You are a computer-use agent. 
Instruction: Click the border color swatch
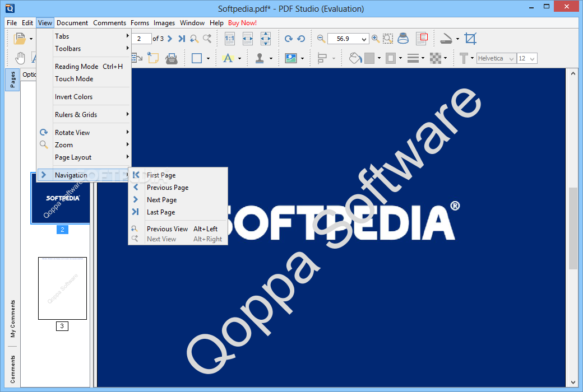pyautogui.click(x=390, y=58)
